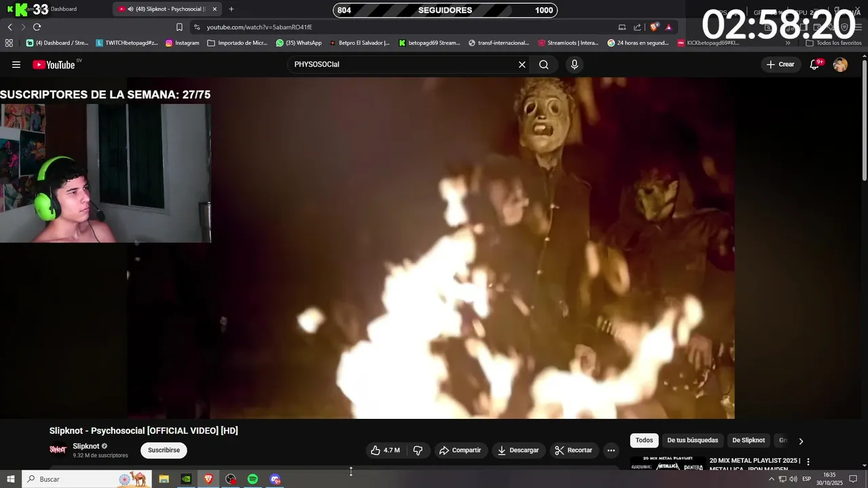This screenshot has height=488, width=868.
Task: Open the Betpro El Salvador bookmark
Action: click(x=359, y=43)
